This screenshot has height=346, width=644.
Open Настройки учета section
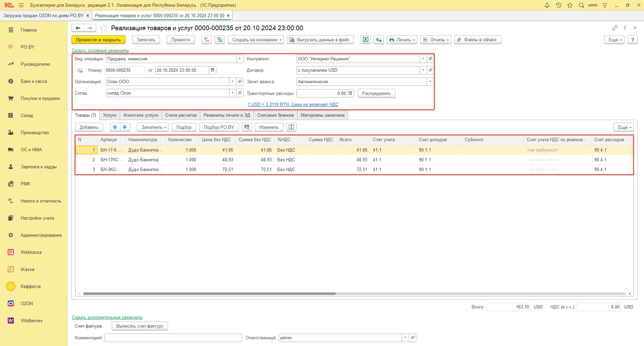(37, 218)
